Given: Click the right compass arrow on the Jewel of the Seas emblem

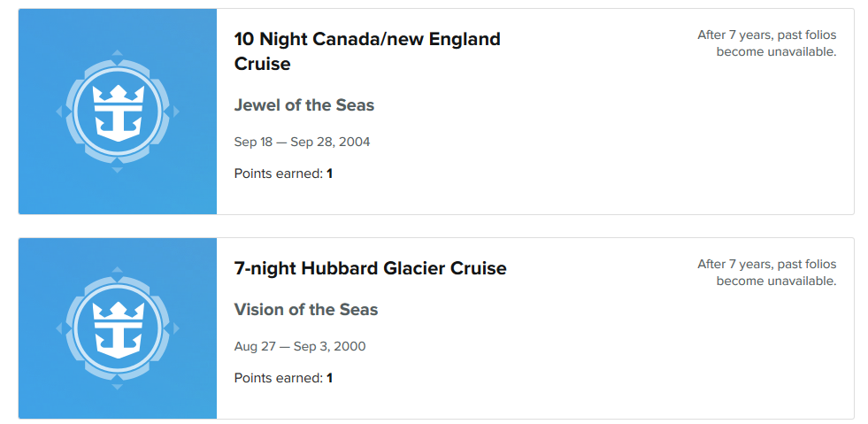Looking at the screenshot, I should pyautogui.click(x=176, y=112).
